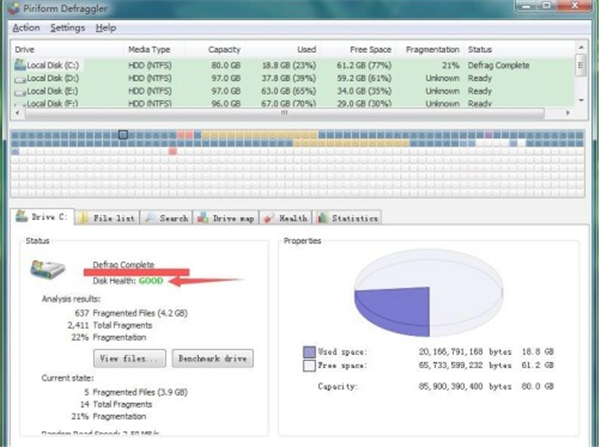Open the Action menu
Viewport: 600px width, 447px height.
pyautogui.click(x=27, y=28)
